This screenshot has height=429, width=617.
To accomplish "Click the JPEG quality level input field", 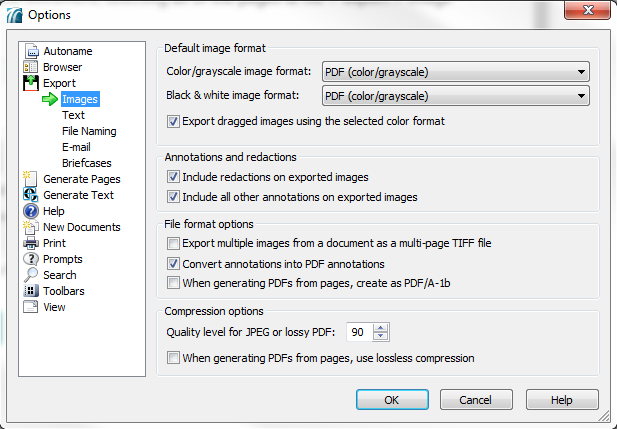I will tap(359, 332).
